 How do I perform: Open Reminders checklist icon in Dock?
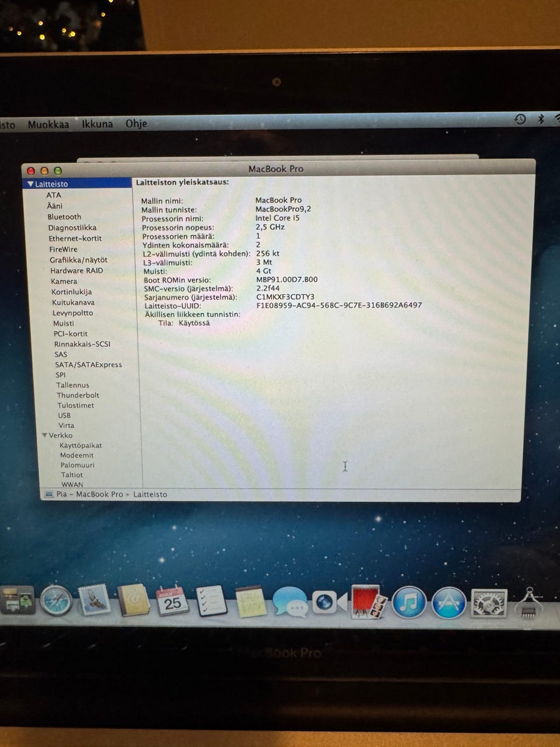point(211,601)
